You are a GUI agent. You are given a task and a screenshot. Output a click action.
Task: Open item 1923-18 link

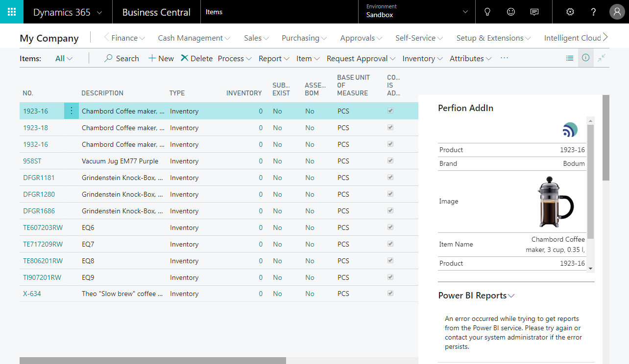click(35, 128)
